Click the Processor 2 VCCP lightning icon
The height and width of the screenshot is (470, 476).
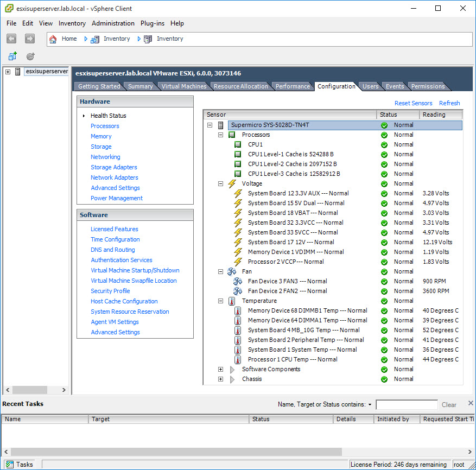coord(238,262)
